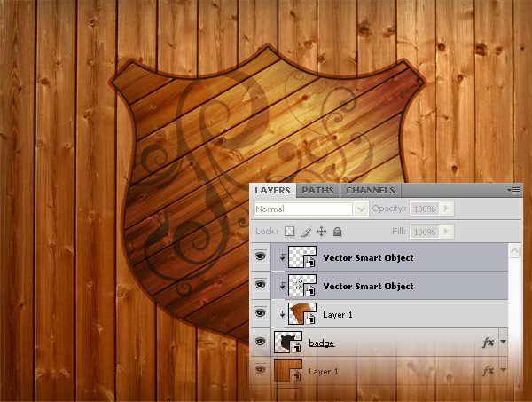This screenshot has height=402, width=532.
Task: Hide the second Vector Smart Object layer
Action: pyautogui.click(x=260, y=285)
